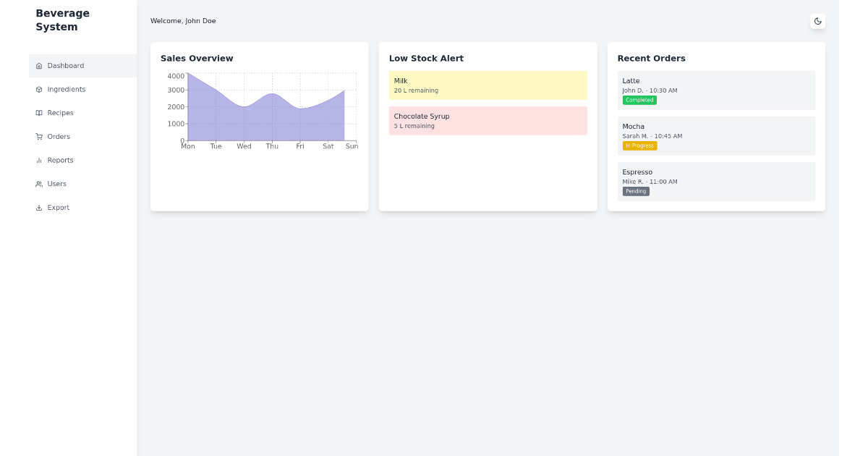Click the Beverage System logo
This screenshot has height=456, width=868.
click(63, 20)
